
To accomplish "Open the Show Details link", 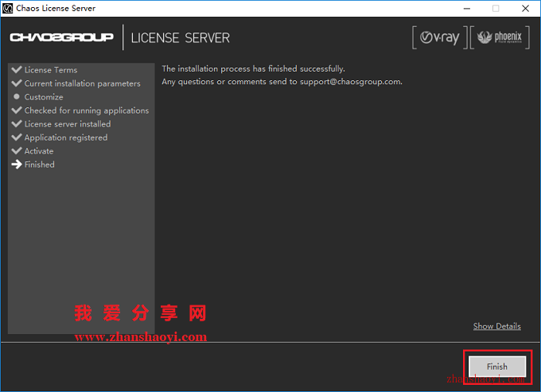I will point(496,326).
